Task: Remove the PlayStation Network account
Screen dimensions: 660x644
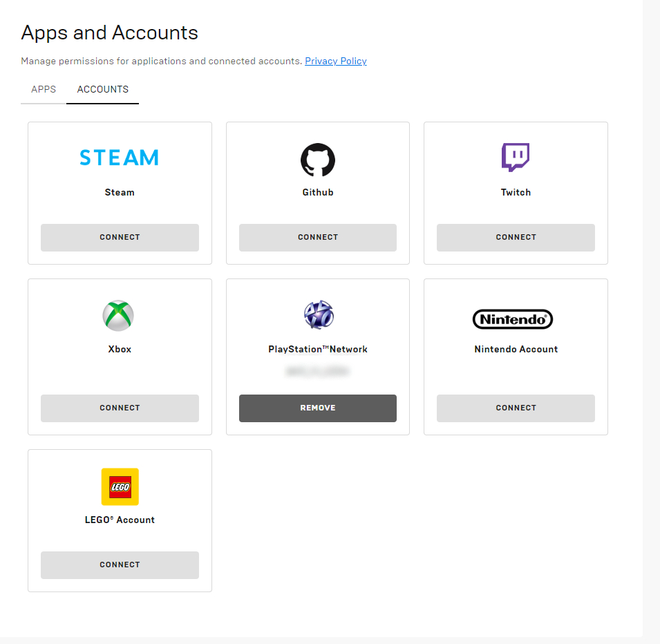Action: 318,408
